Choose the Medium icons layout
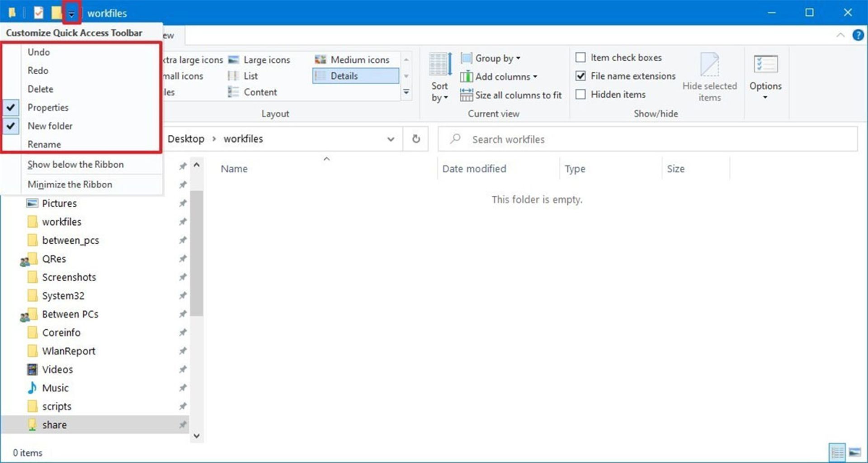 click(352, 60)
